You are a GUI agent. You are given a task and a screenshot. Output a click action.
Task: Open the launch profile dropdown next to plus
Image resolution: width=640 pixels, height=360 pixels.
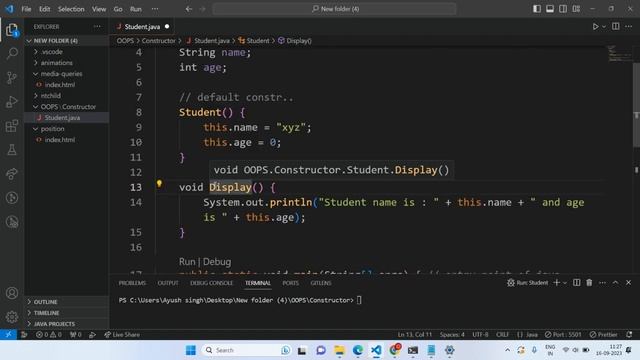point(565,282)
